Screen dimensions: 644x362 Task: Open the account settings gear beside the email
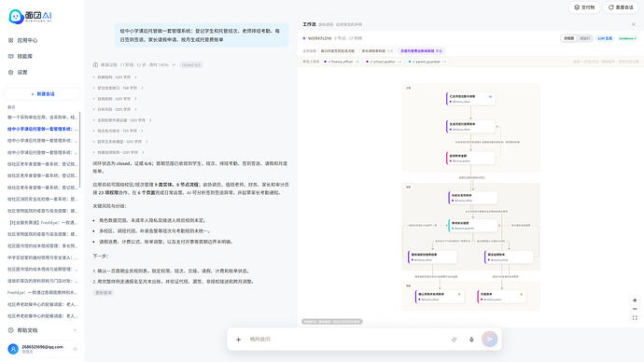pyautogui.click(x=75, y=349)
